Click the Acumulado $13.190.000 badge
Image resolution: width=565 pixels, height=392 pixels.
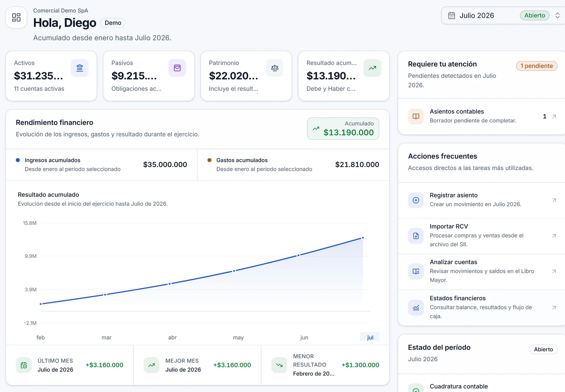point(343,128)
